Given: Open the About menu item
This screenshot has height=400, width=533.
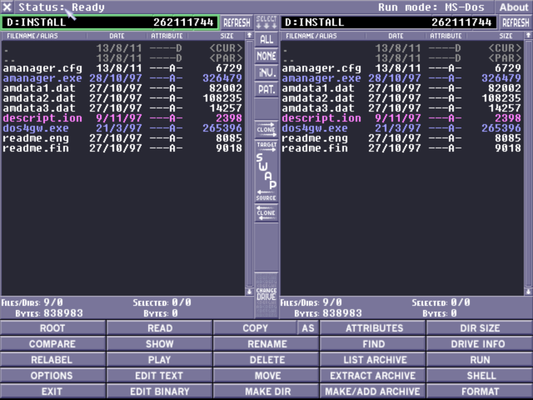Looking at the screenshot, I should [x=514, y=7].
